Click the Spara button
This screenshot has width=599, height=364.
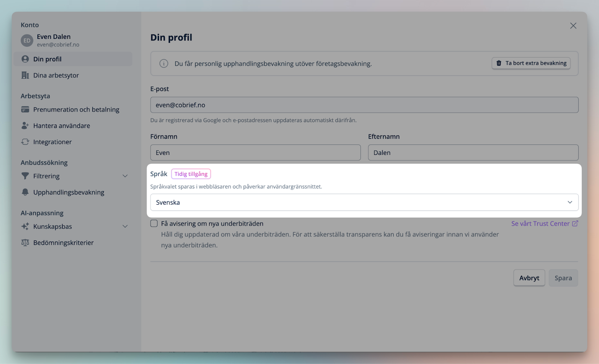click(563, 278)
